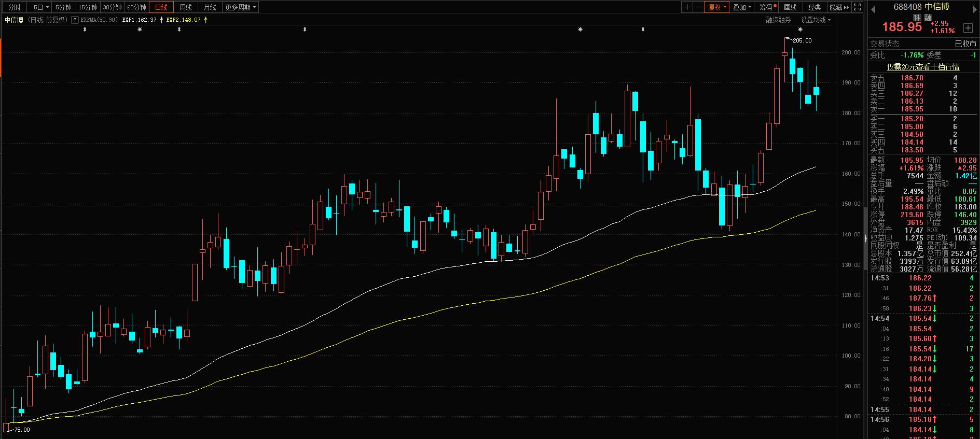Screen dimensions: 980x439
Task: Collapse the right quote panel handle
Action: click(x=865, y=238)
